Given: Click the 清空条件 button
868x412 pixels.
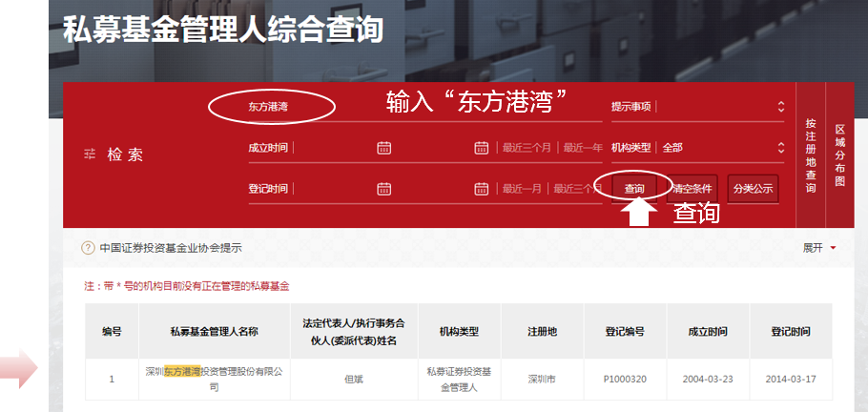Looking at the screenshot, I should (692, 189).
